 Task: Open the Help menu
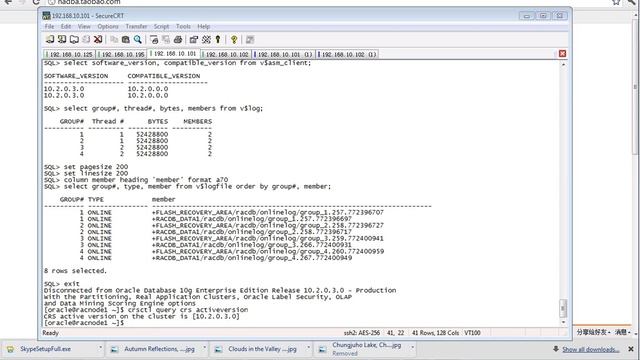click(204, 27)
